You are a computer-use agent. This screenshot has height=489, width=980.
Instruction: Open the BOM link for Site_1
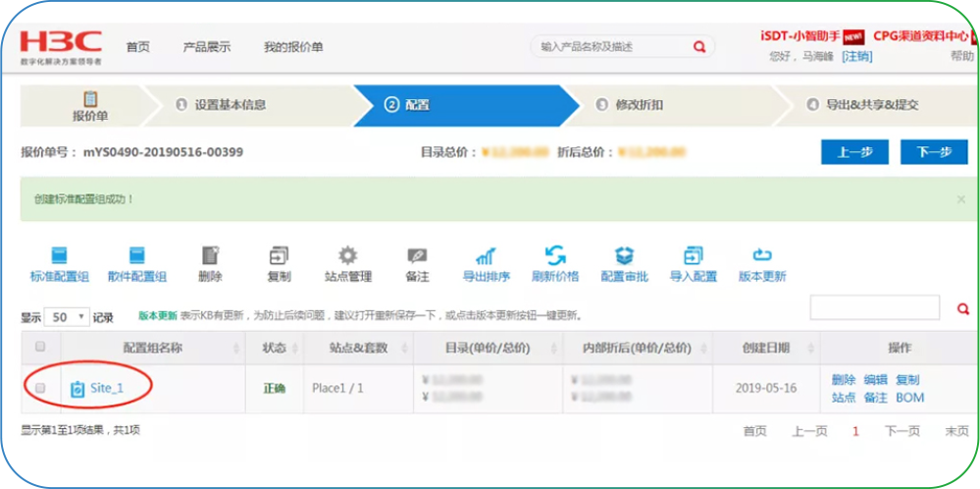pos(909,398)
